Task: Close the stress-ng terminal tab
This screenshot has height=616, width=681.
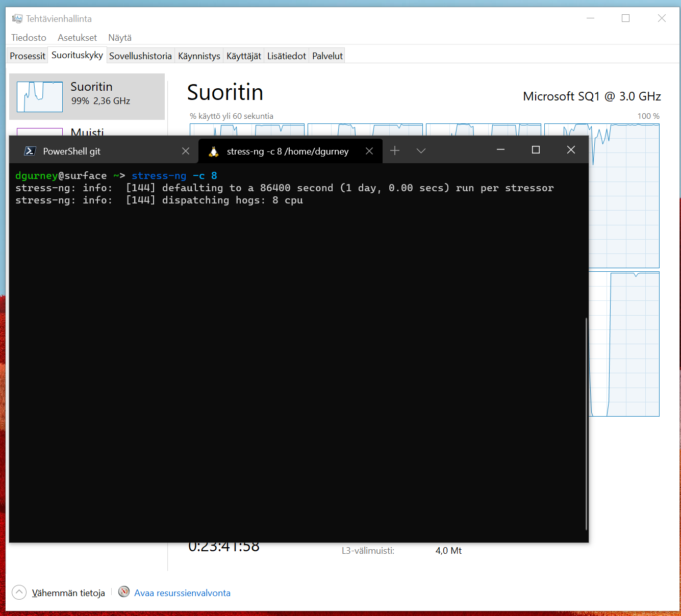Action: tap(369, 150)
